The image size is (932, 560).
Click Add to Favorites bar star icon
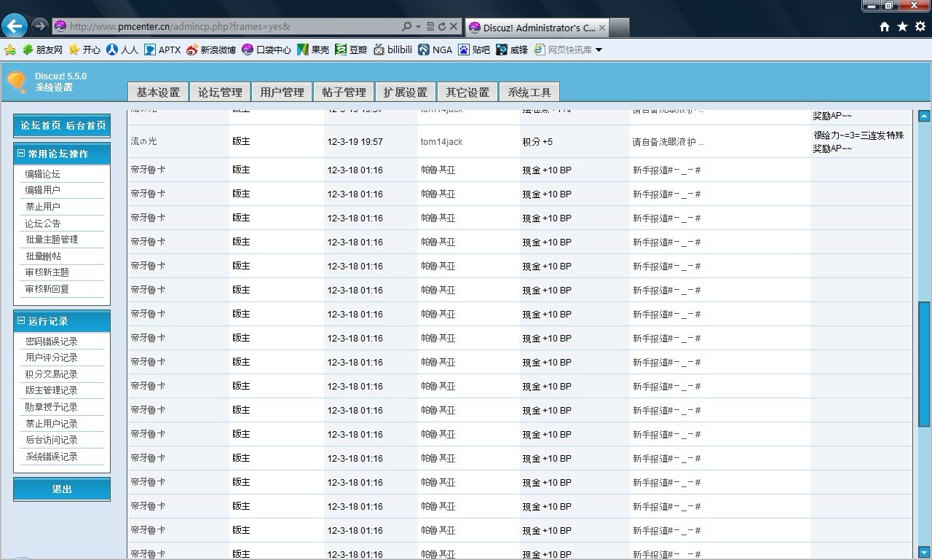(9, 50)
